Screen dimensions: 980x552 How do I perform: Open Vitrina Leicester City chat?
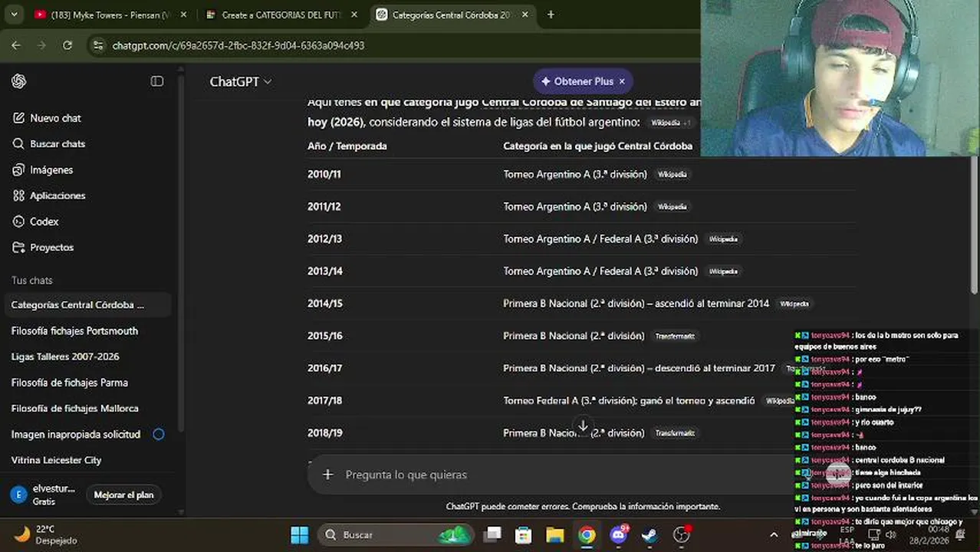tap(88, 460)
